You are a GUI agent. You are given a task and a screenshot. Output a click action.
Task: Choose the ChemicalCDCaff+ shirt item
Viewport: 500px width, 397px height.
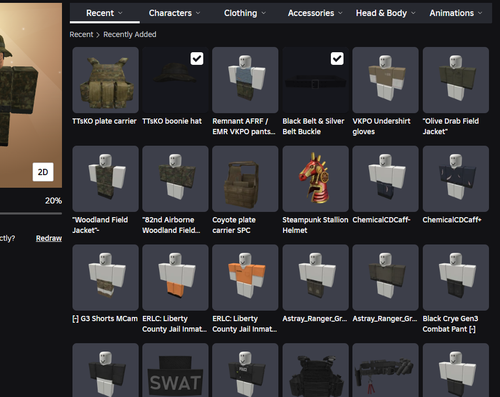click(x=456, y=179)
